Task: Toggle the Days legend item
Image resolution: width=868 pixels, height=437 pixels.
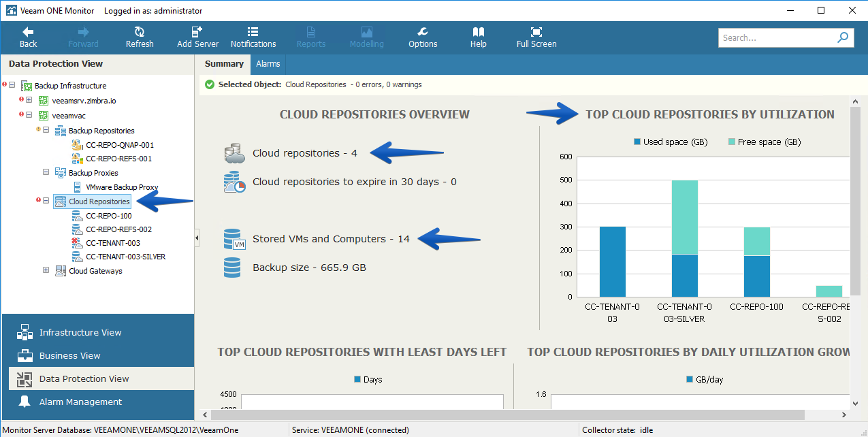Action: point(368,379)
